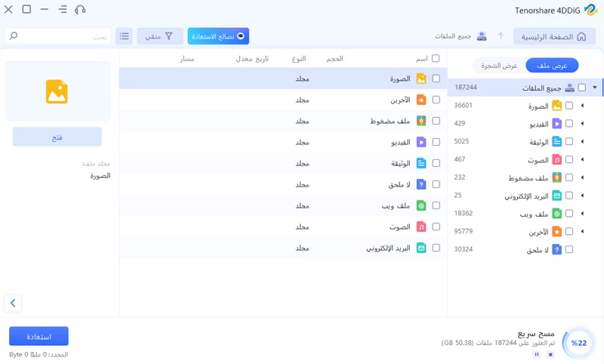Switch list view with the list icon
Viewport: 604px width, 364px height.
pos(124,36)
